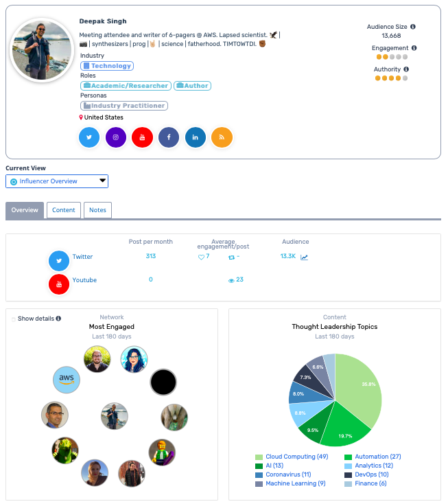
Task: Click the Audience Size info icon
Action: pos(412,27)
